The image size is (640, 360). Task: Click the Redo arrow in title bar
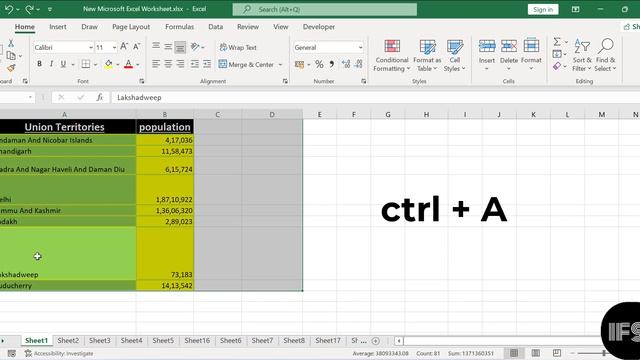tap(29, 9)
